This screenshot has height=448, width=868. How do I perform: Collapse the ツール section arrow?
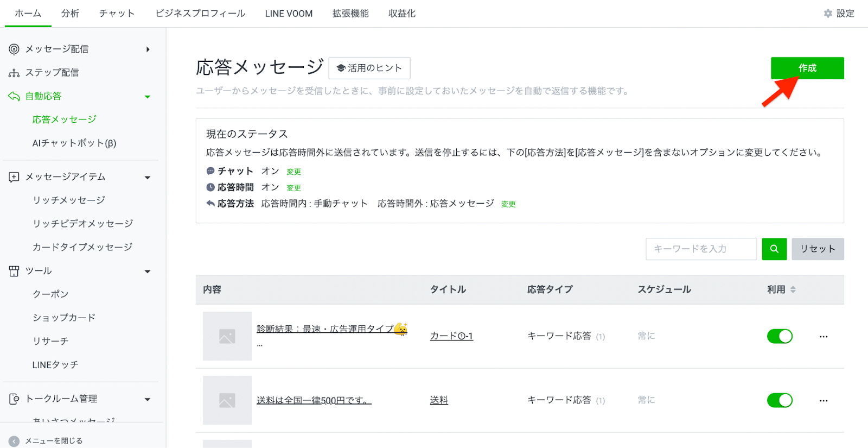[x=147, y=272]
